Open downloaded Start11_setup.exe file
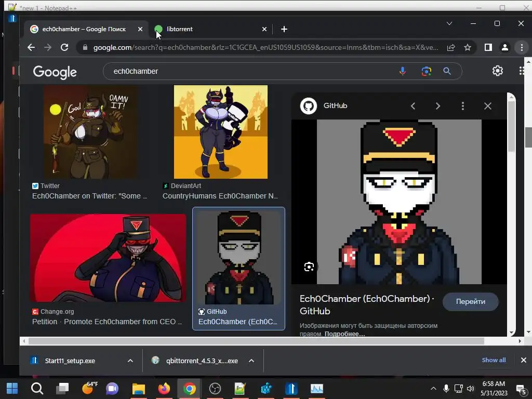 click(x=70, y=361)
